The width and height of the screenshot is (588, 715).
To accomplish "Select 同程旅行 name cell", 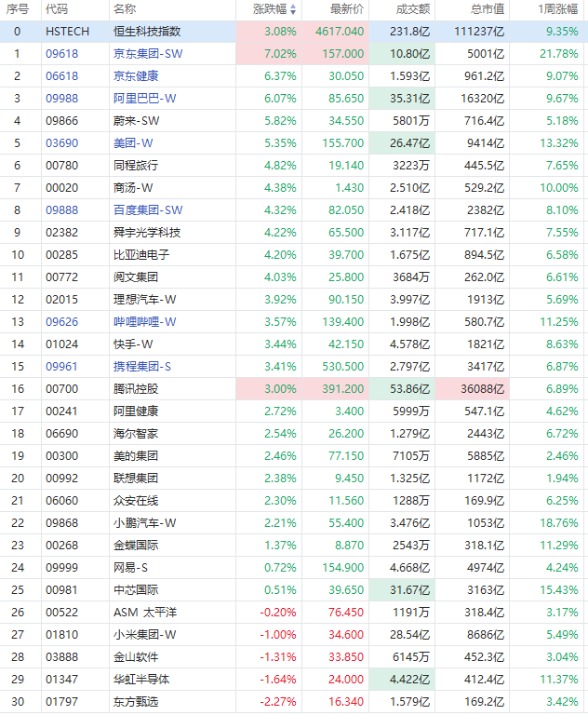I will (136, 166).
